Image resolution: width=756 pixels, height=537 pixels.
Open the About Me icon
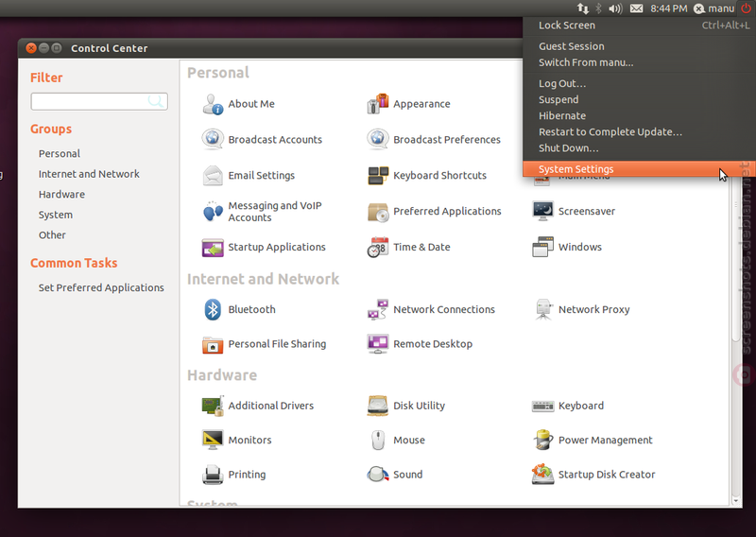coord(213,104)
